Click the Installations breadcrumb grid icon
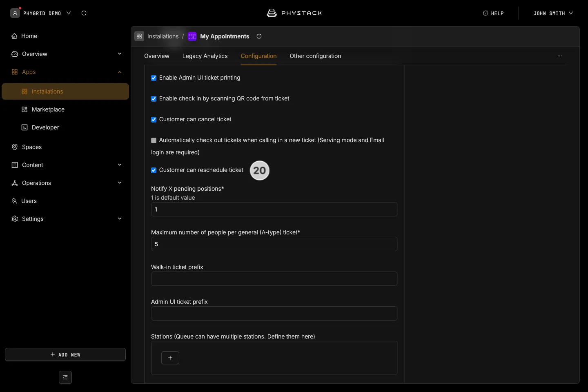This screenshot has width=588, height=392. (139, 36)
